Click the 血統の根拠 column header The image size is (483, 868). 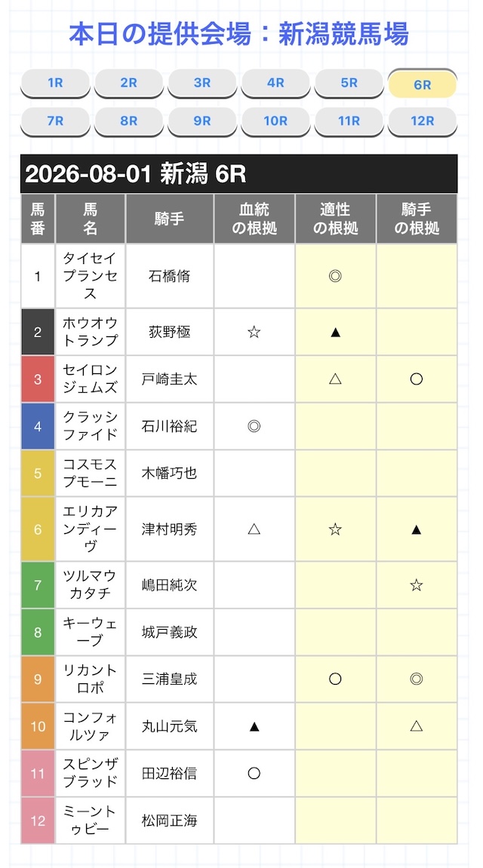pos(254,219)
